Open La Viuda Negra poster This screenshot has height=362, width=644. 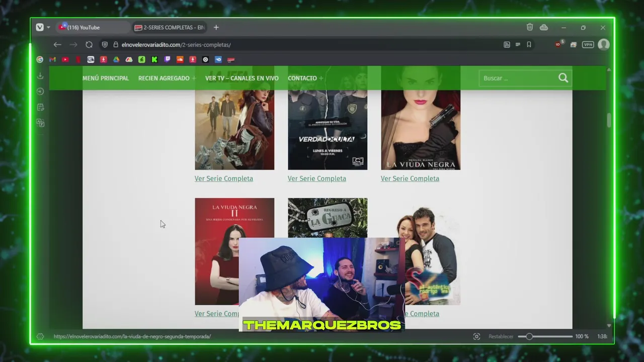[x=421, y=118]
